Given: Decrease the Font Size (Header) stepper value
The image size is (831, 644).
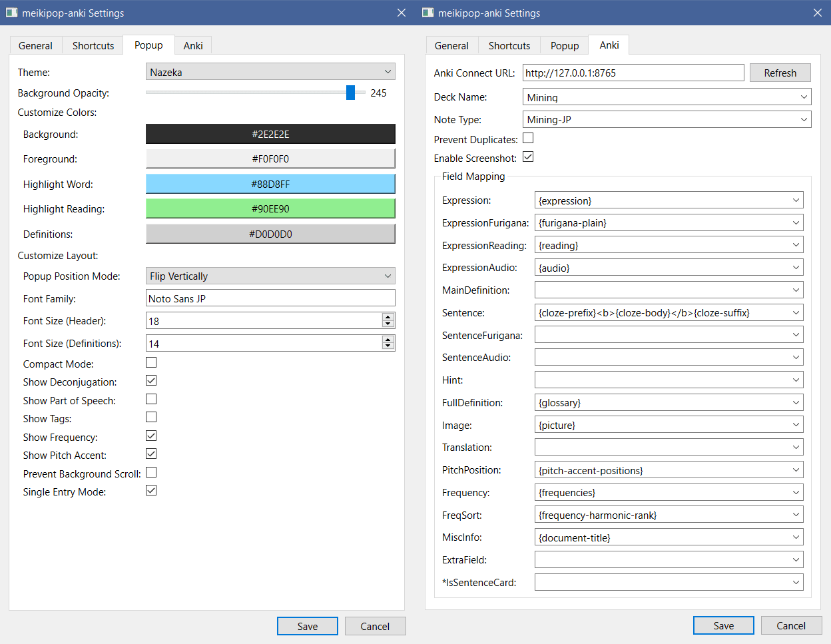Looking at the screenshot, I should click(388, 324).
